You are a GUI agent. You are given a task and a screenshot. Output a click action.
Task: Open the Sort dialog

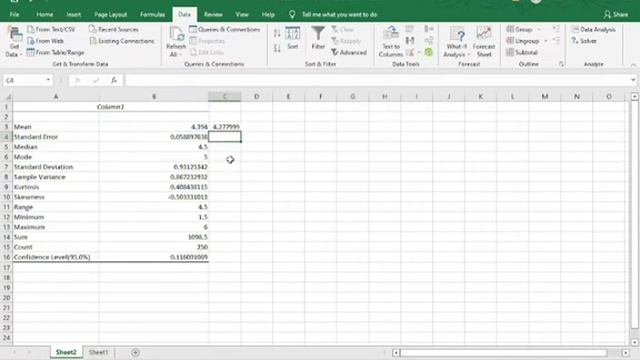(x=293, y=38)
